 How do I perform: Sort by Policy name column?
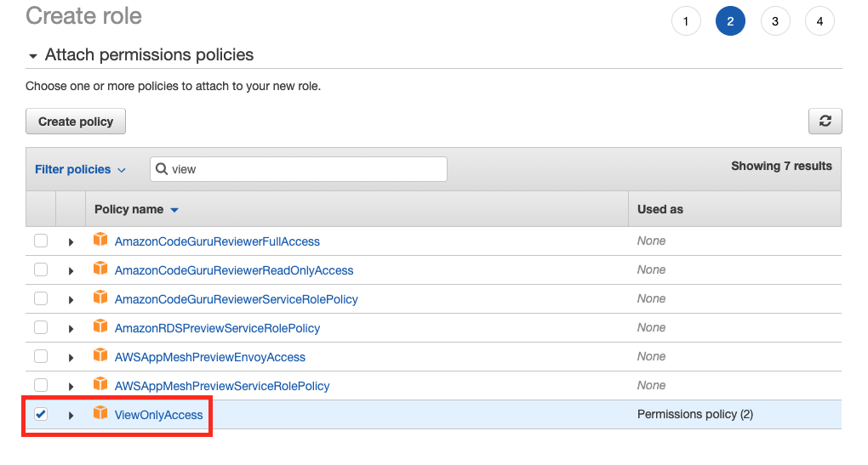[136, 209]
